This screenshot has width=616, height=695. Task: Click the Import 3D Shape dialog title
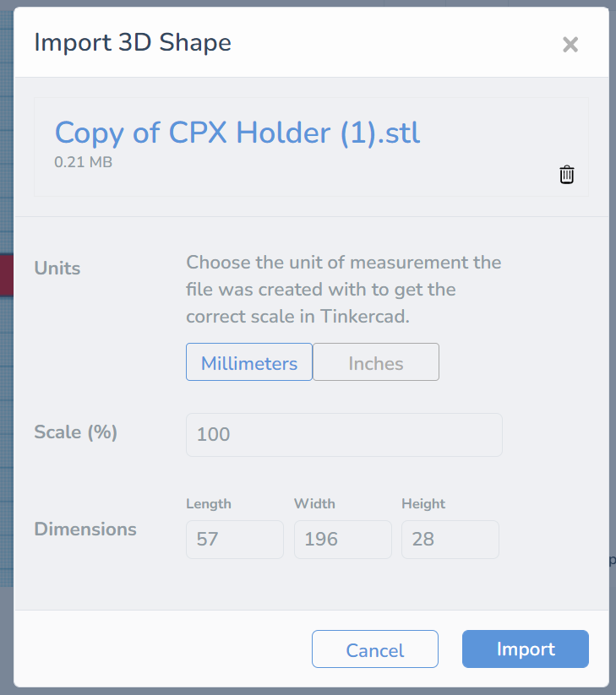(133, 42)
